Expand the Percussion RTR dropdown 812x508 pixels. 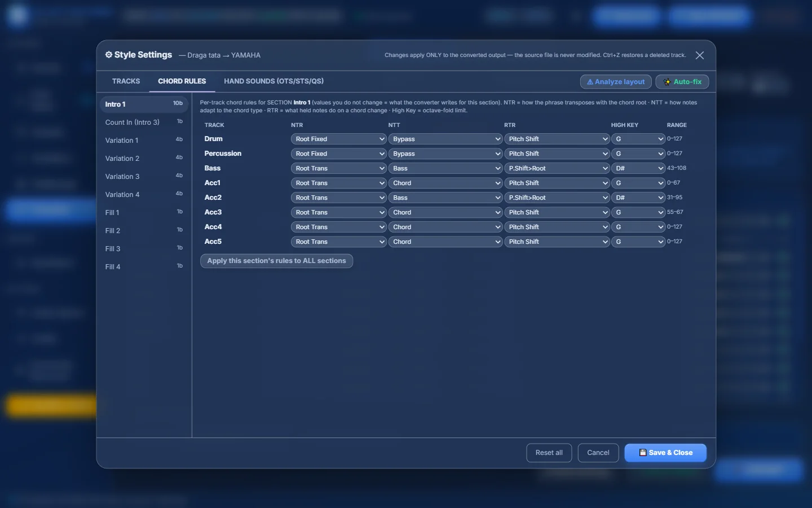(557, 154)
